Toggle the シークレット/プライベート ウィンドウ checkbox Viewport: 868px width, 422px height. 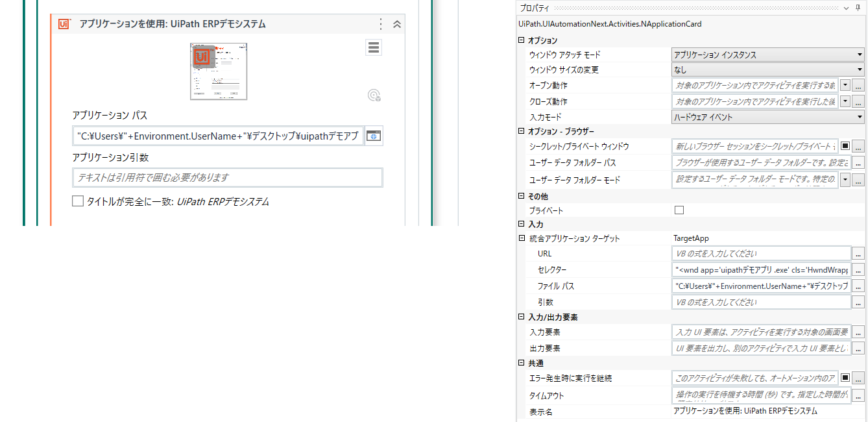tap(845, 146)
